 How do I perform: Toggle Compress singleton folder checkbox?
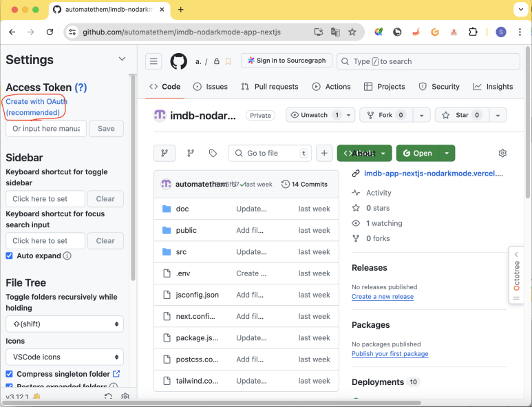click(9, 374)
